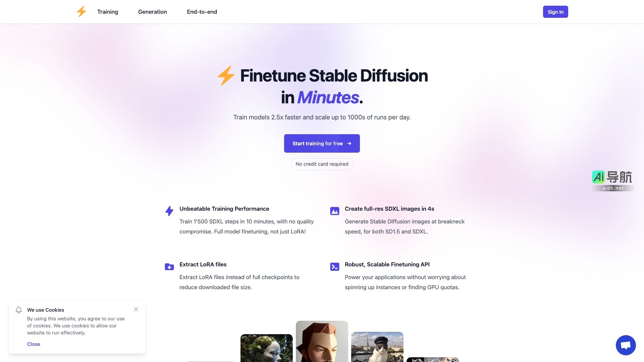
Task: Click the large lightning bolt in headline
Action: point(226,75)
